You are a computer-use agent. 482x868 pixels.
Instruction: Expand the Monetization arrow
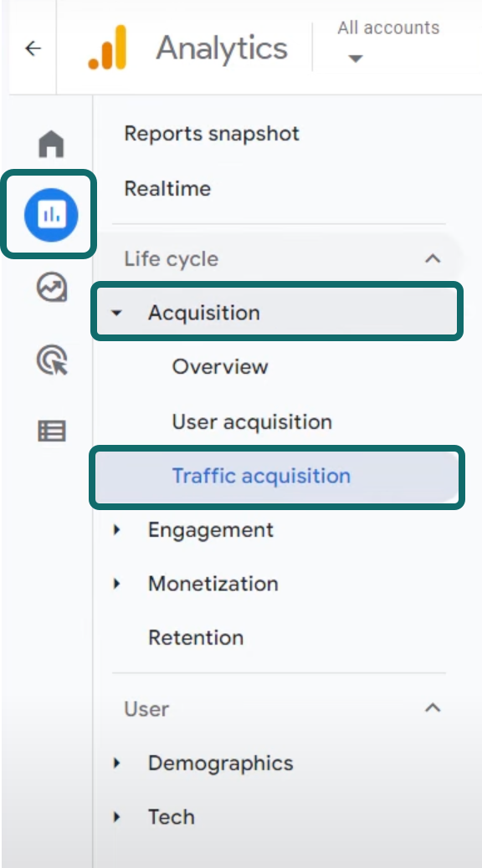click(x=116, y=584)
